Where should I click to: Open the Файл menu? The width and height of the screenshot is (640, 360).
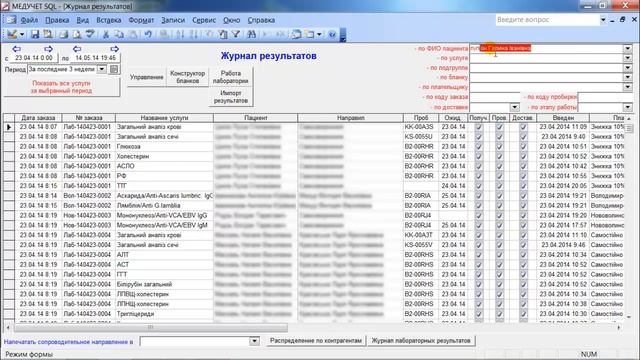[29, 20]
